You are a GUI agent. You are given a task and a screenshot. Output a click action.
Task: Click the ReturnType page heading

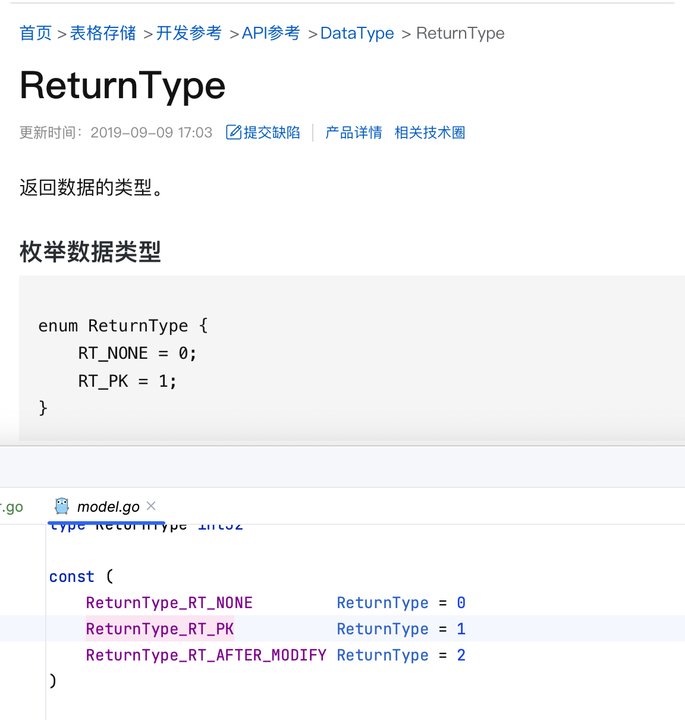pyautogui.click(x=123, y=86)
